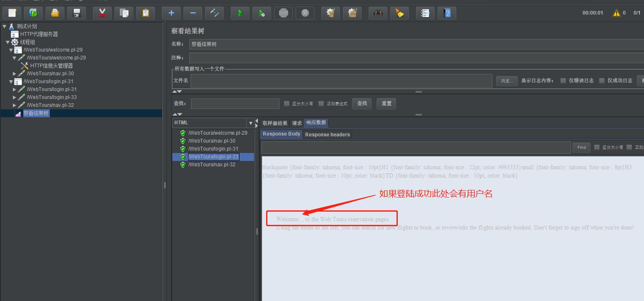
Task: Expand /WebTours/nav.pl-30 sampler in tree
Action: (x=15, y=74)
